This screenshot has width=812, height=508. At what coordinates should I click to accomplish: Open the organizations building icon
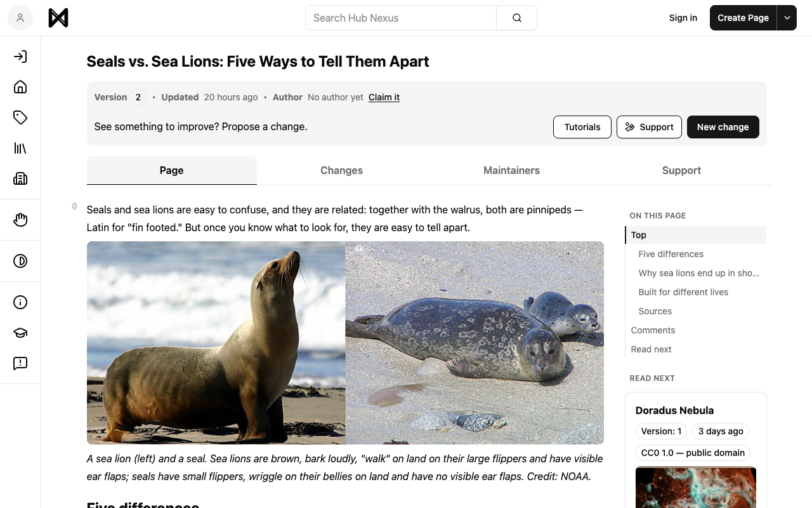[x=20, y=178]
